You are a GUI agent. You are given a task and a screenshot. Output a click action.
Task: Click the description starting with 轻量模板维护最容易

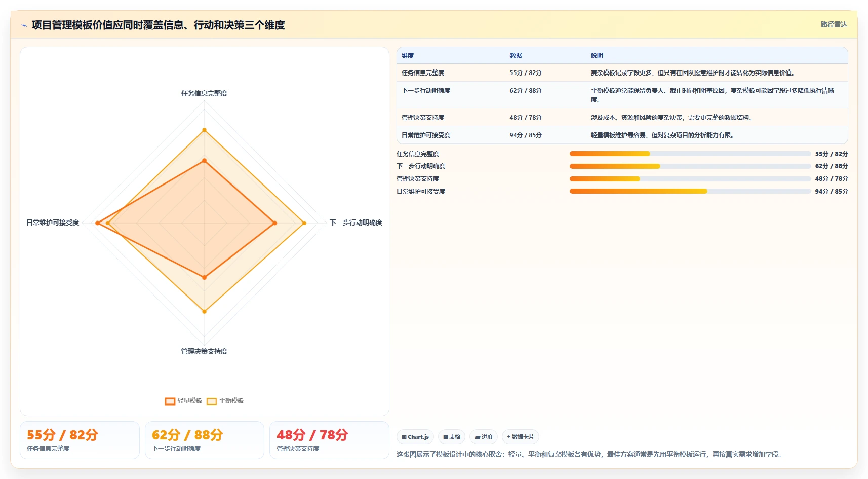[x=663, y=135]
